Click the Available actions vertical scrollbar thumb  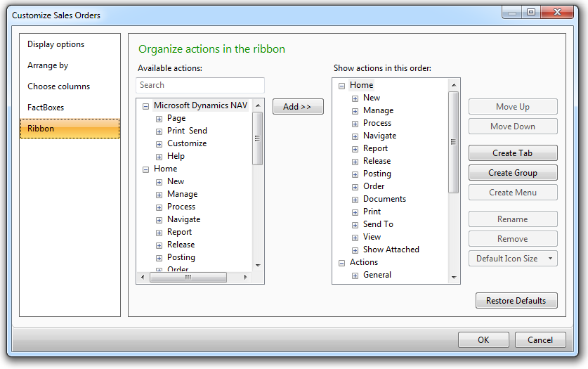pos(258,138)
